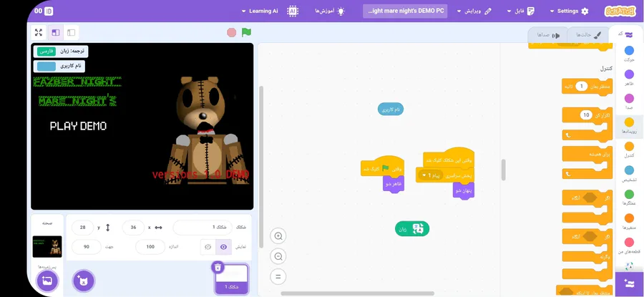The height and width of the screenshot is (297, 644).
Task: Reset the workspace zoom
Action: 278,276
